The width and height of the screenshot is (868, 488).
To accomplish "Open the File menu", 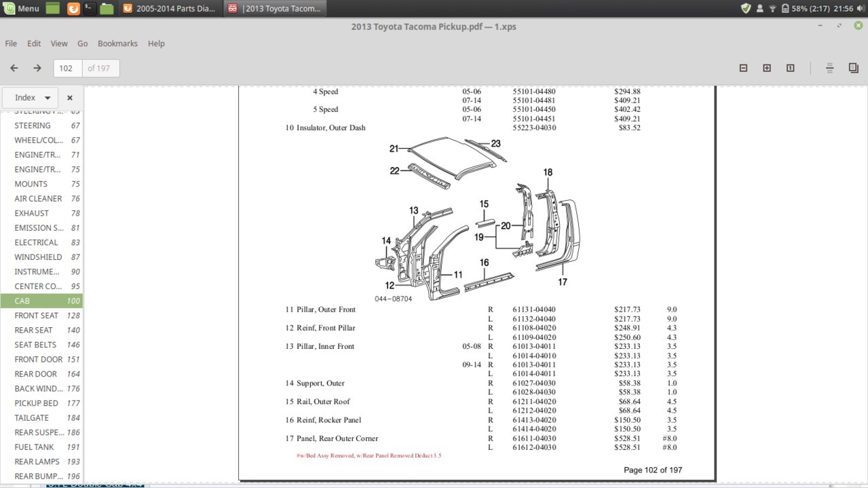I will point(11,43).
